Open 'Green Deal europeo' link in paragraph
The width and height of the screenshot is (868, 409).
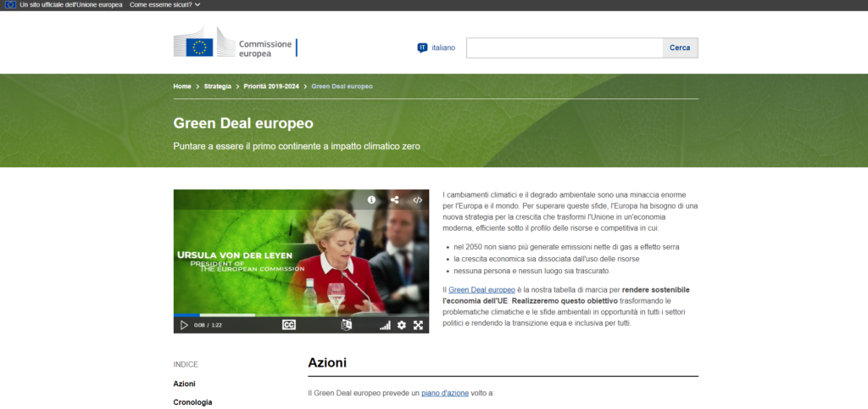pos(481,290)
